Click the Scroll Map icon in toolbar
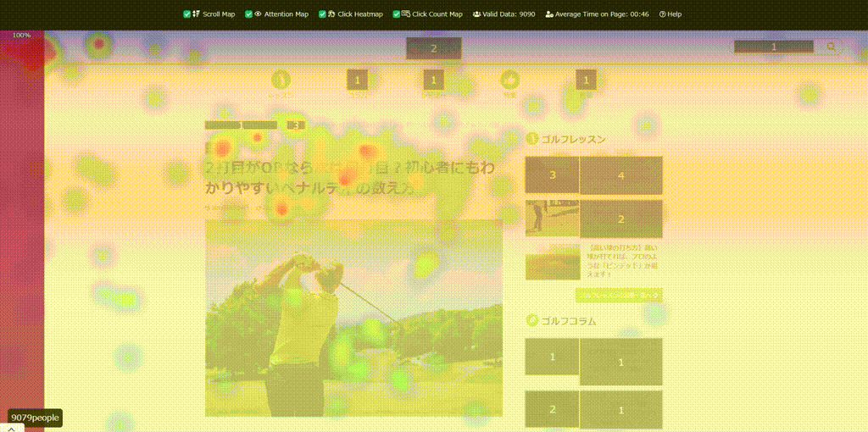 click(196, 14)
